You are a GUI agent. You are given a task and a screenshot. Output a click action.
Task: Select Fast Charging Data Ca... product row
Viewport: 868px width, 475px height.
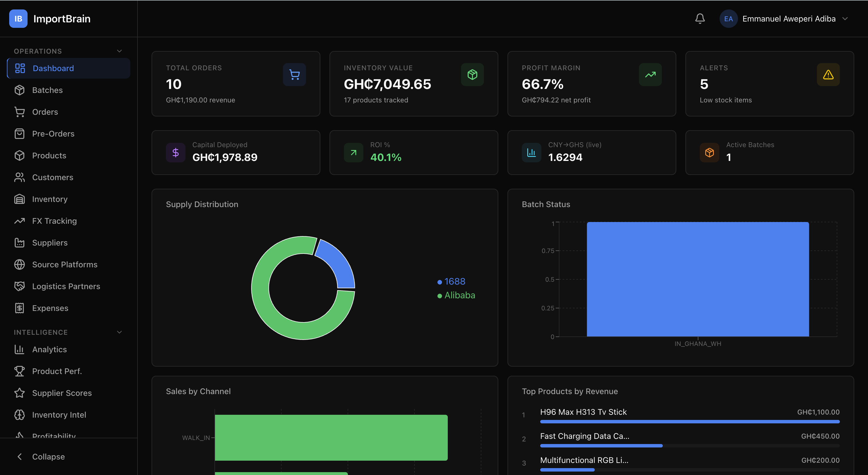[x=681, y=439]
